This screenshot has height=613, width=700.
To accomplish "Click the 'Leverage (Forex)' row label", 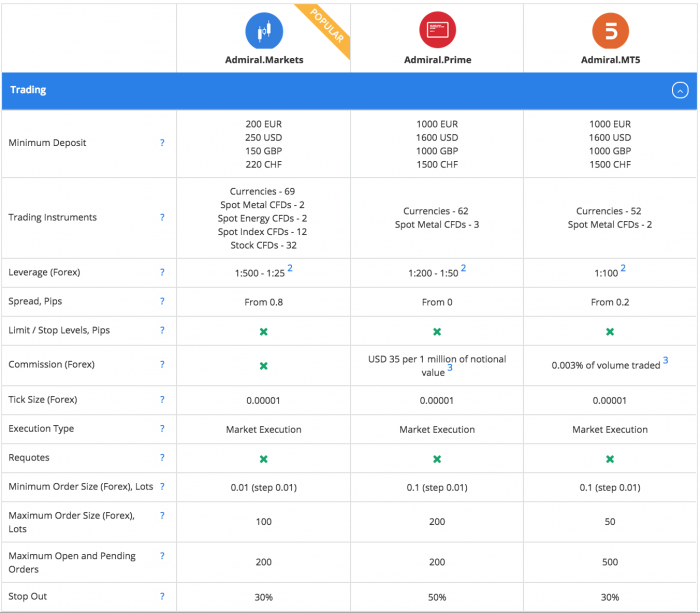I will click(x=44, y=272).
